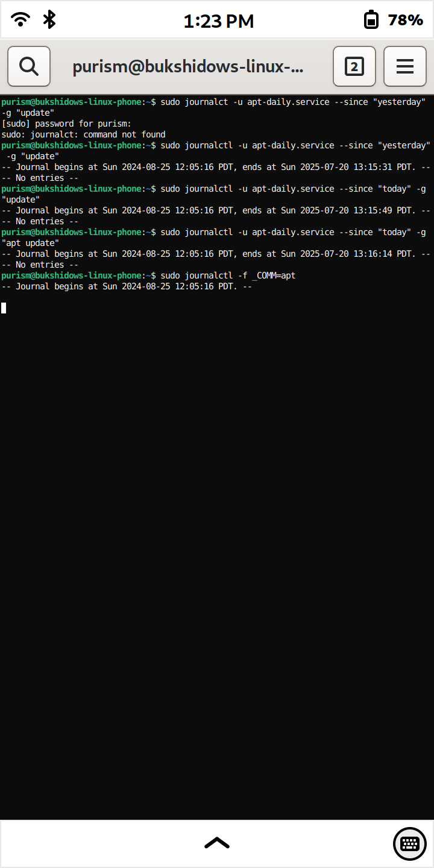Click the blinking terminal cursor block

pyautogui.click(x=4, y=308)
